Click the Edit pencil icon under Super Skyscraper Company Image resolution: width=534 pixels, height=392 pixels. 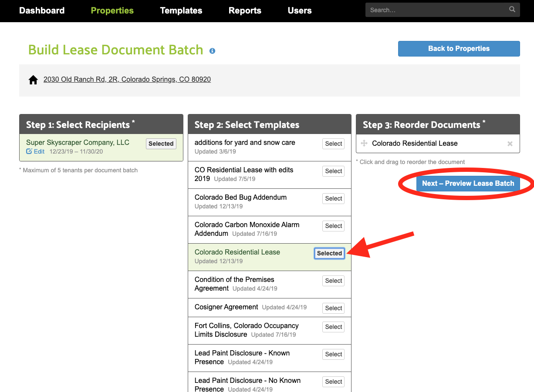[x=29, y=151]
